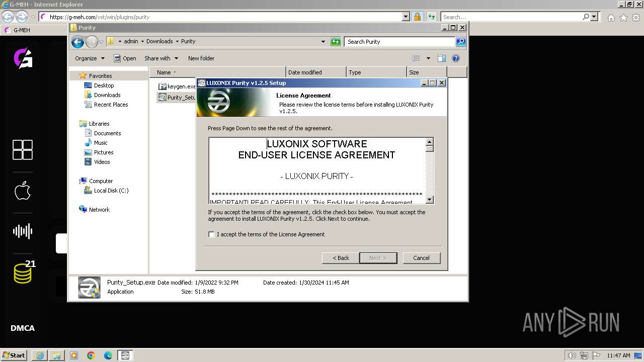This screenshot has width=644, height=362.
Task: Click Cancel in the Purity Setup dialog
Action: [421, 258]
